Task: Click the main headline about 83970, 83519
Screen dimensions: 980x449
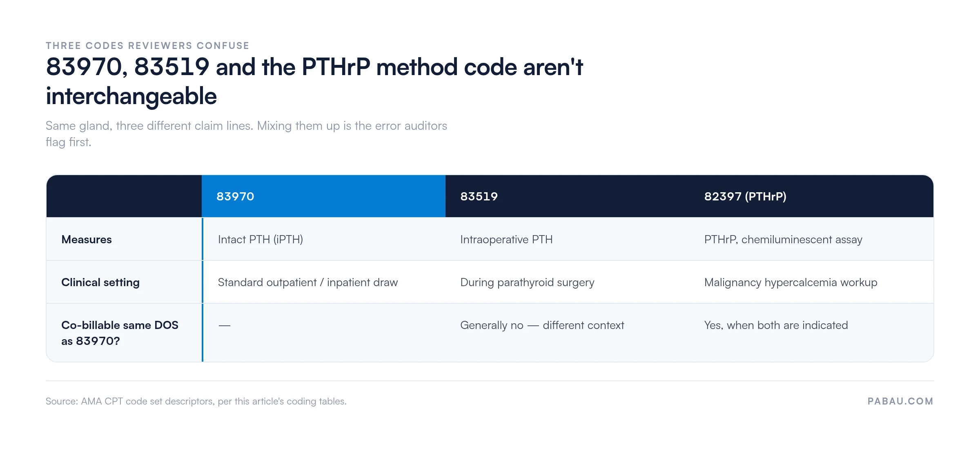Action: pyautogui.click(x=314, y=81)
